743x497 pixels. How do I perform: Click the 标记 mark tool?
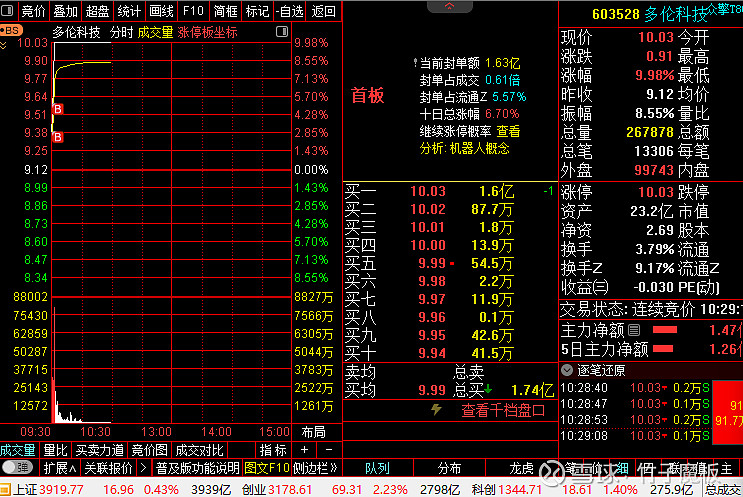coord(258,11)
